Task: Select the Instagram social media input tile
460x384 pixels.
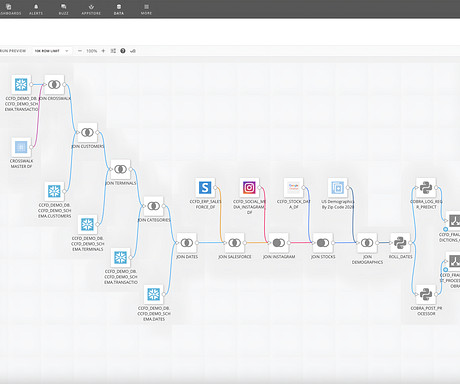Action: click(x=249, y=188)
